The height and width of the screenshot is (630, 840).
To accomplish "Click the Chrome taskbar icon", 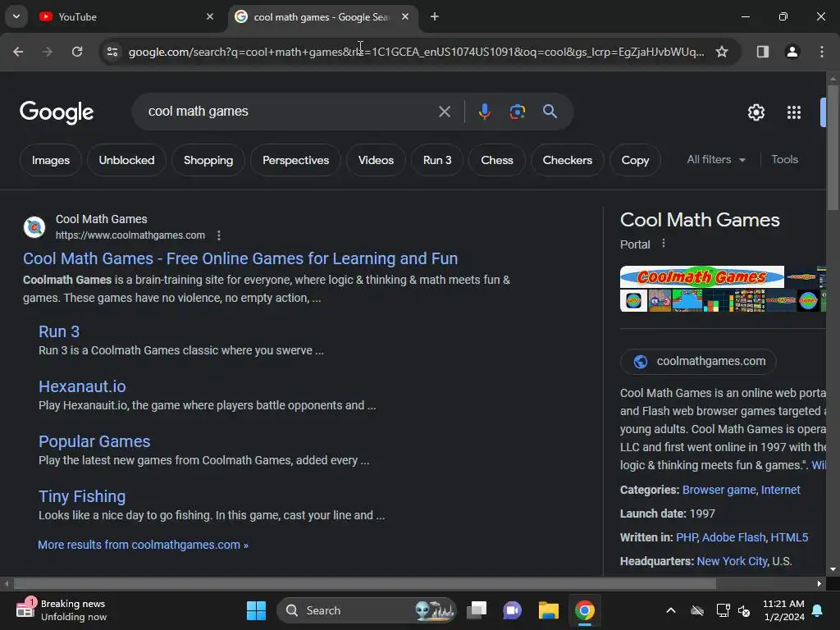I will pos(584,610).
